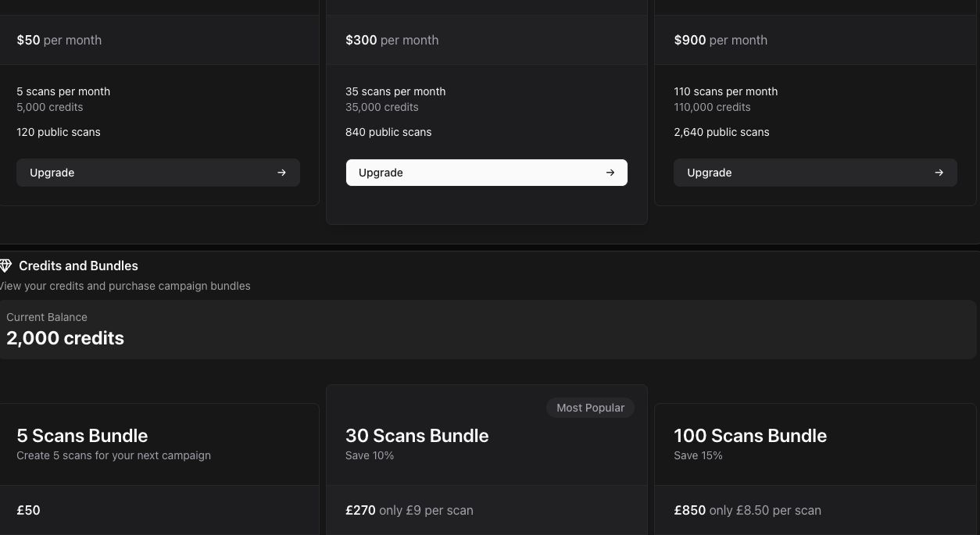Click the arrow icon on the $50 plan Upgrade button
Viewport: 980px width, 535px height.
pyautogui.click(x=281, y=173)
